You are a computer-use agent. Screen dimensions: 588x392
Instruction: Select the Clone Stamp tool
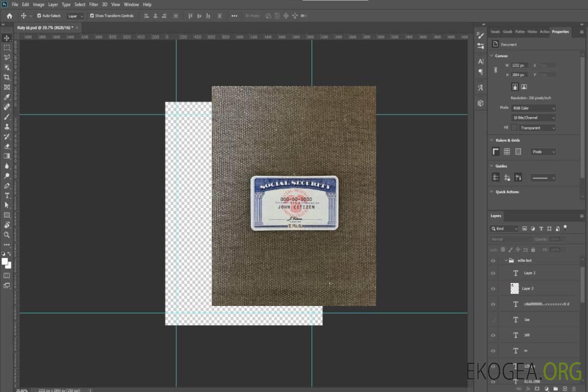pyautogui.click(x=7, y=126)
